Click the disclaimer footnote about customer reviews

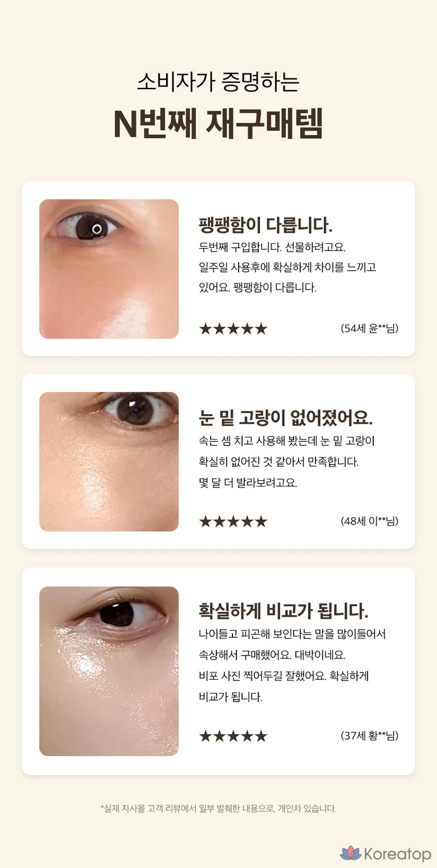tap(218, 808)
